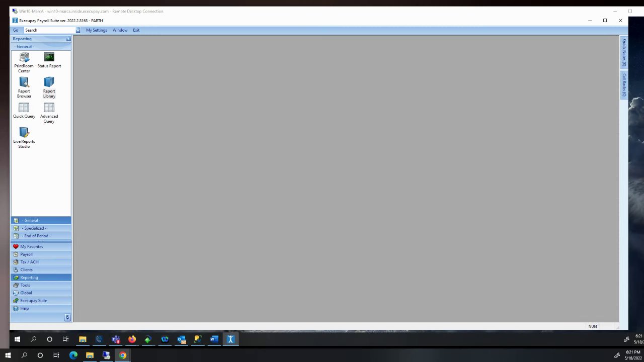
Task: Click Remote Desktop icon on host taskbar
Action: [x=106, y=355]
